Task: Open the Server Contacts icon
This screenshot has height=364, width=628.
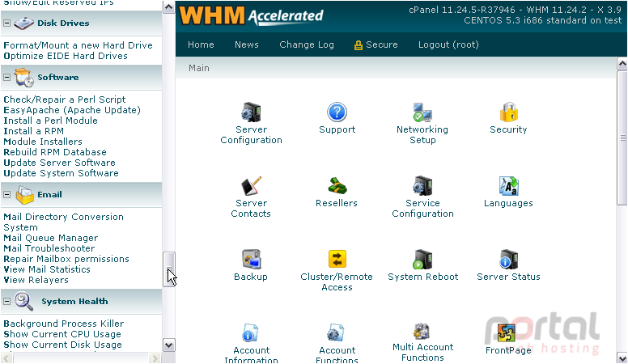Action: (251, 186)
